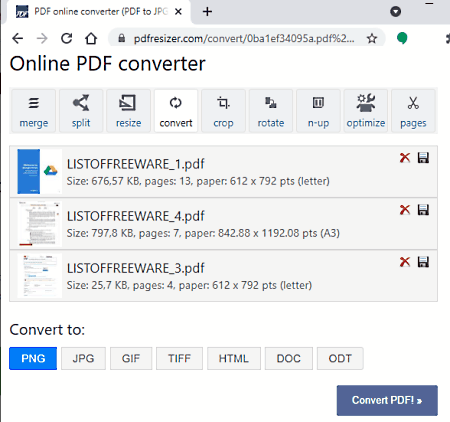450x422 pixels.
Task: Save LISTOFFREEWARE_4.pdf with floppy disk icon
Action: point(423,210)
